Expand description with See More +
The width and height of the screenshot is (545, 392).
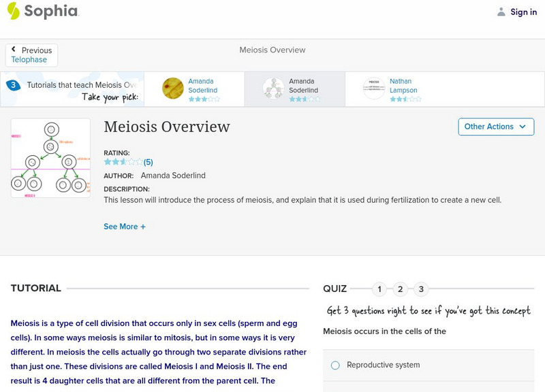coord(125,227)
